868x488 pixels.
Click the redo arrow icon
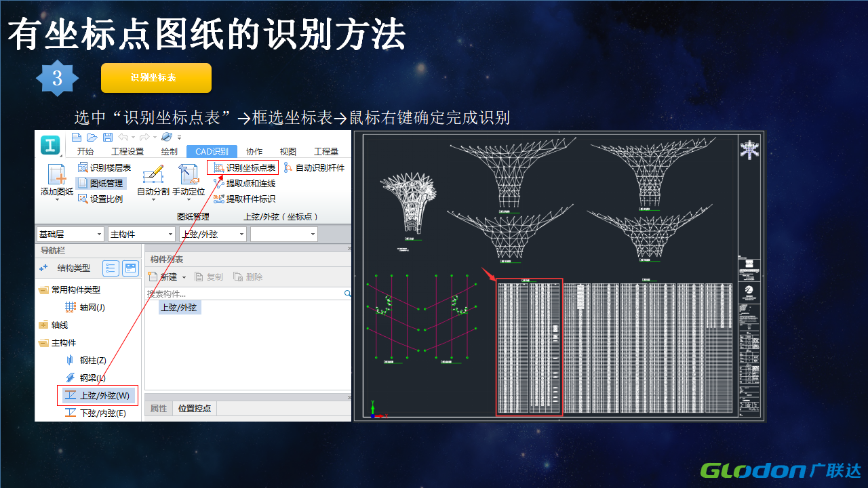[144, 137]
